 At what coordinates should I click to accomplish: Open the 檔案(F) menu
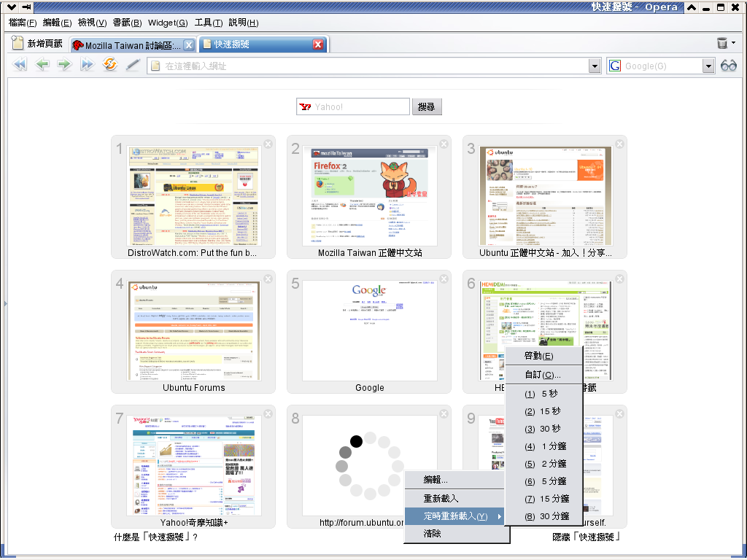coord(23,23)
